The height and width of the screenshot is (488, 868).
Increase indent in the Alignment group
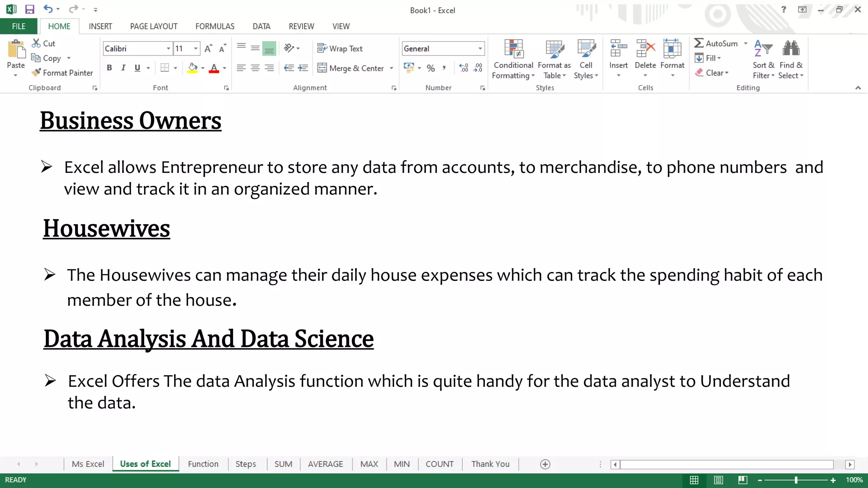click(x=303, y=68)
